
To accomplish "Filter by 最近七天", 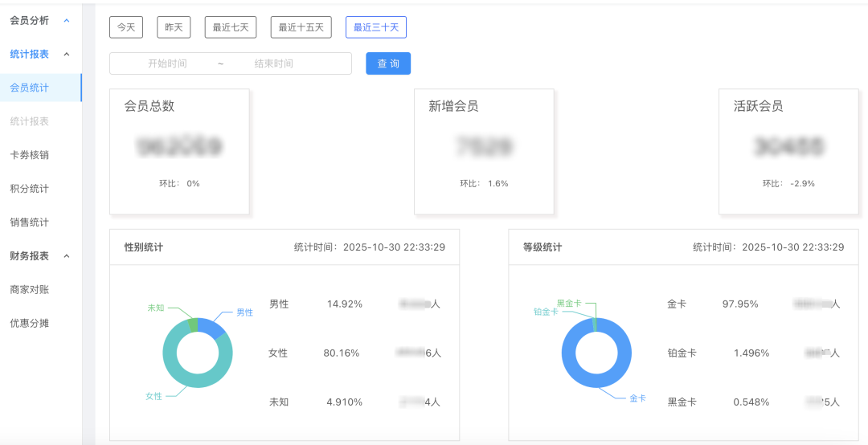I will click(x=231, y=27).
